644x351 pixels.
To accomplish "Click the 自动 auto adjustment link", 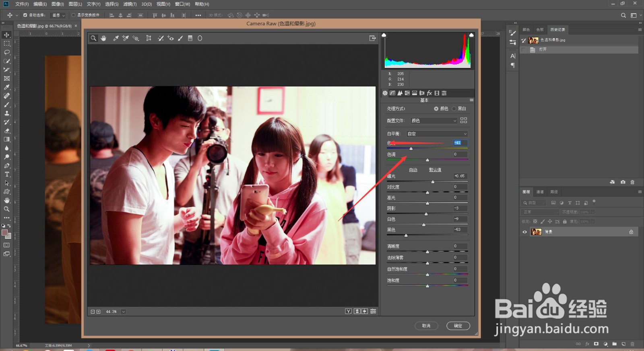I will click(413, 170).
